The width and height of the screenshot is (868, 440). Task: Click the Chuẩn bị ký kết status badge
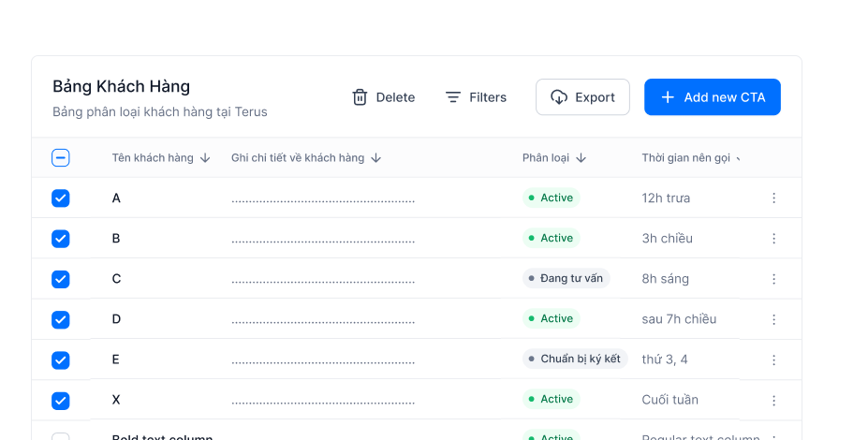575,359
